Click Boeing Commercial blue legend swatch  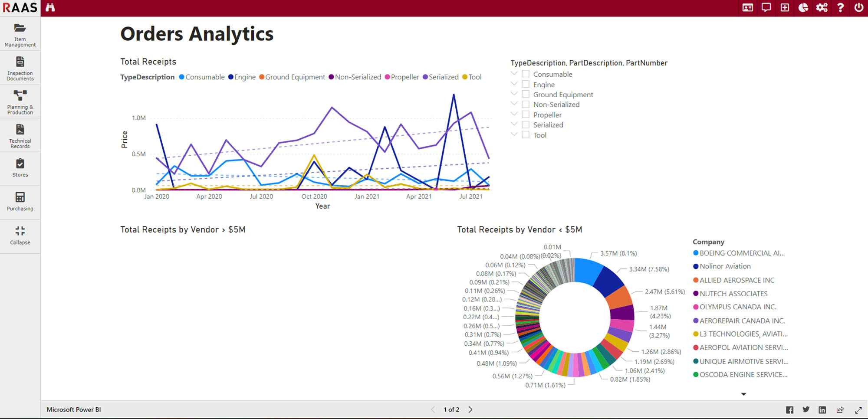696,253
